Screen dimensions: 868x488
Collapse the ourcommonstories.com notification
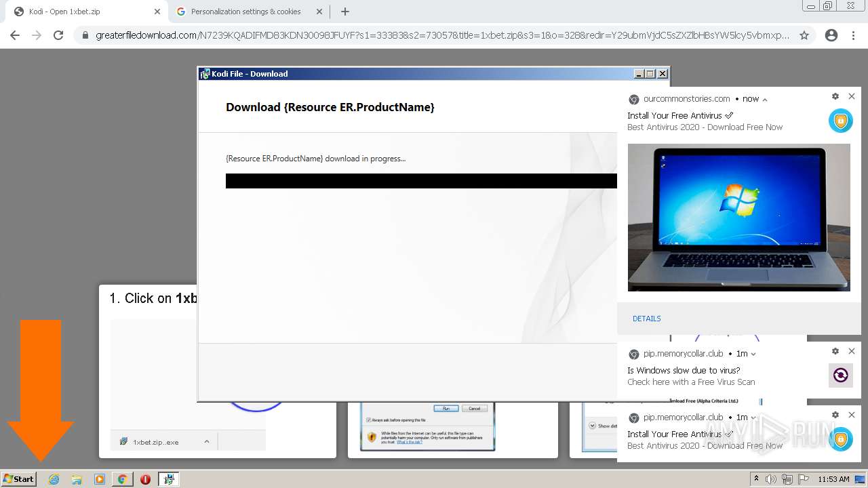coord(765,99)
